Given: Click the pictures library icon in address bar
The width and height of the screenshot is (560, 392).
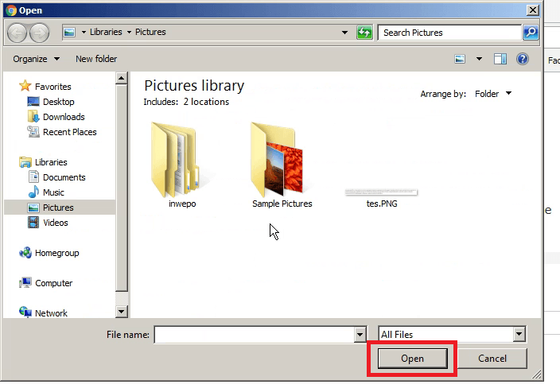Looking at the screenshot, I should click(69, 32).
